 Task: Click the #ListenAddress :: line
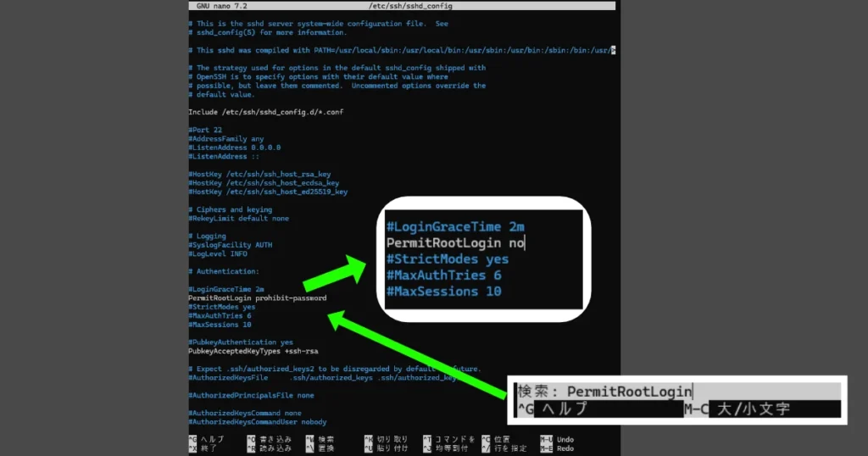coord(224,157)
